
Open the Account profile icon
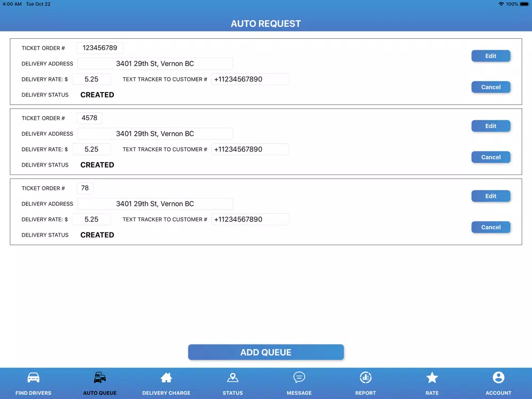click(498, 377)
